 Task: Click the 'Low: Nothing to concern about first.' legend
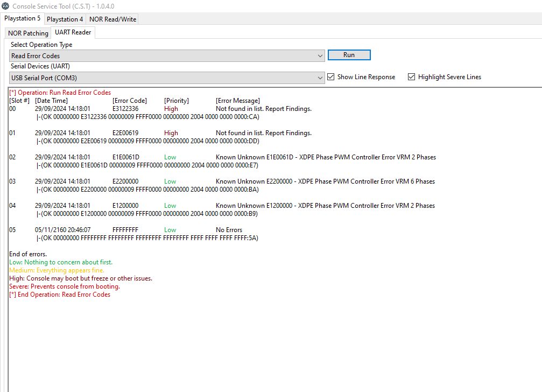click(x=61, y=262)
